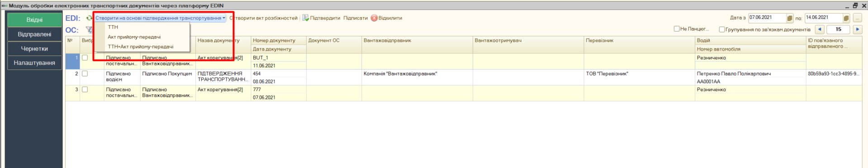868x168 pixels.
Task: Click ID пов'язаного відправленого column header
Action: (834, 45)
